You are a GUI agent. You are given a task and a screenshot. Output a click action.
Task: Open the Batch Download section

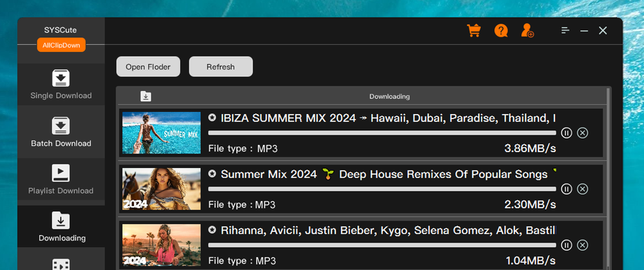61,132
